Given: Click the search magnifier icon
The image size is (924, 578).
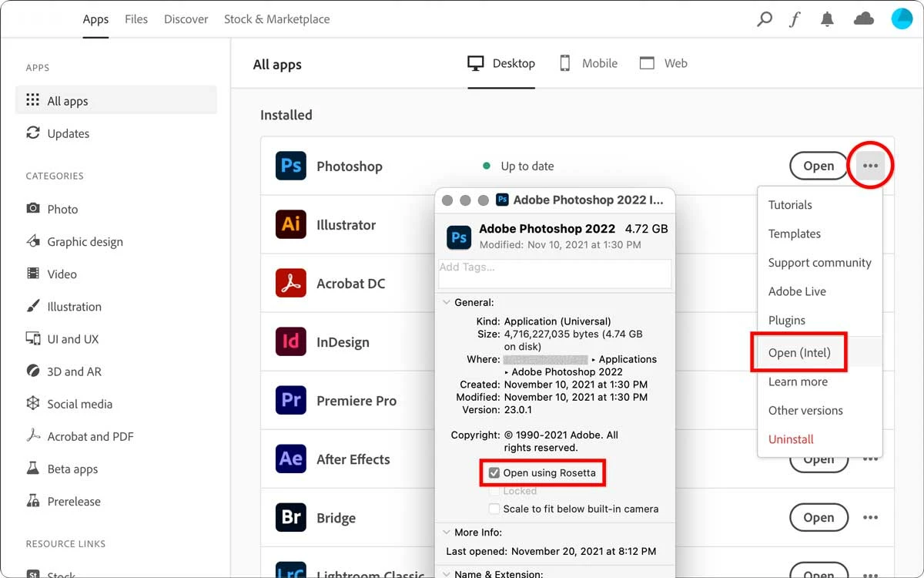Looking at the screenshot, I should coord(765,19).
